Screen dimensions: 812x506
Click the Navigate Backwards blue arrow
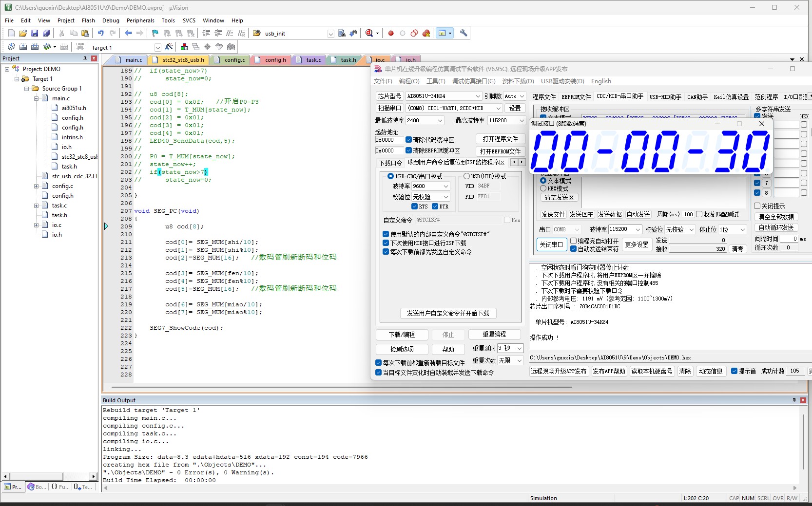[128, 33]
